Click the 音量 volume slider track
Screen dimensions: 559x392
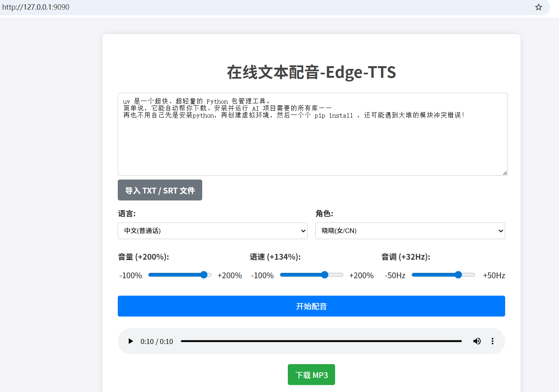click(180, 275)
